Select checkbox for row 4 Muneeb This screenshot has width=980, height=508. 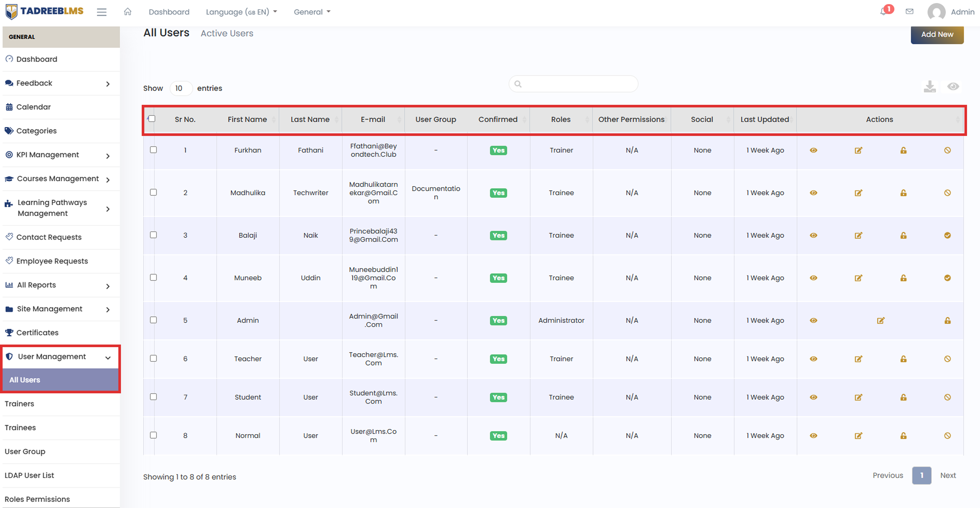tap(153, 278)
